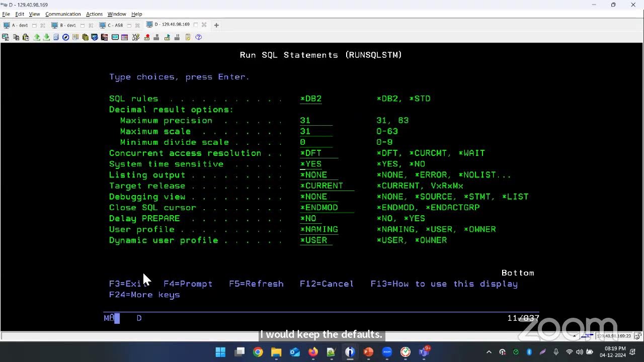Click the F3=Exit function key text

click(128, 284)
